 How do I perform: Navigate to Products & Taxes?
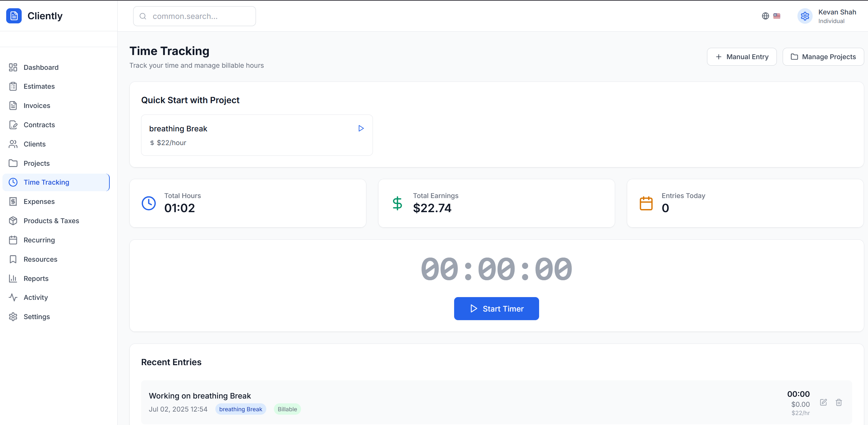51,221
